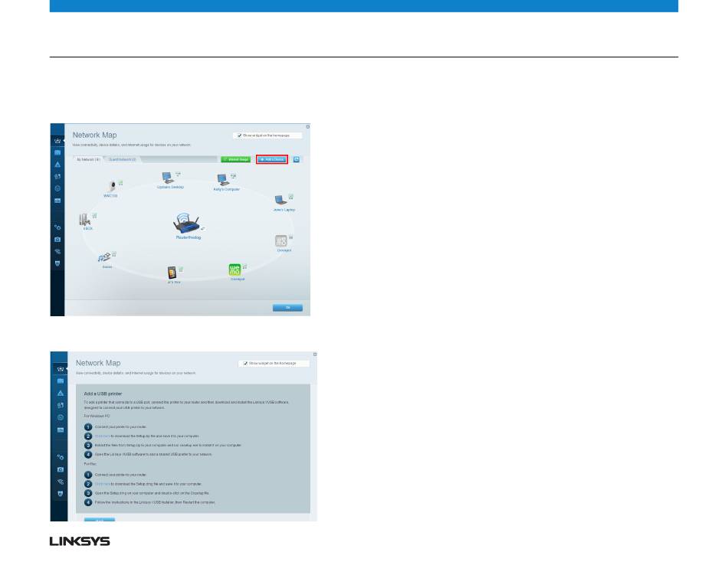This screenshot has height=562, width=728.
Task: Click the WNC100 camera device icon
Action: [112, 186]
